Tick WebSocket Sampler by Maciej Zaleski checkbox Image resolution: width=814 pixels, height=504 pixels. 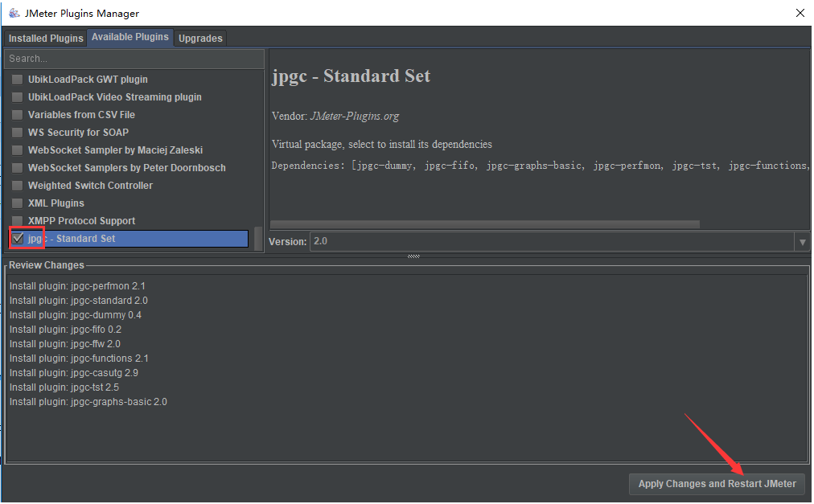[18, 150]
